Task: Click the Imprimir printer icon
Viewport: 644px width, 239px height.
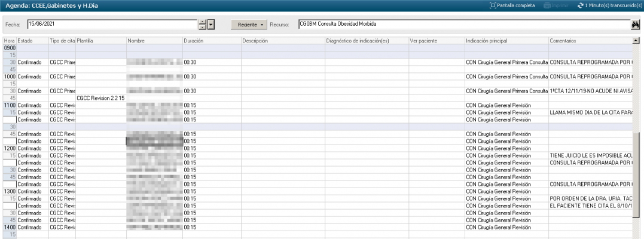Action: [x=547, y=5]
